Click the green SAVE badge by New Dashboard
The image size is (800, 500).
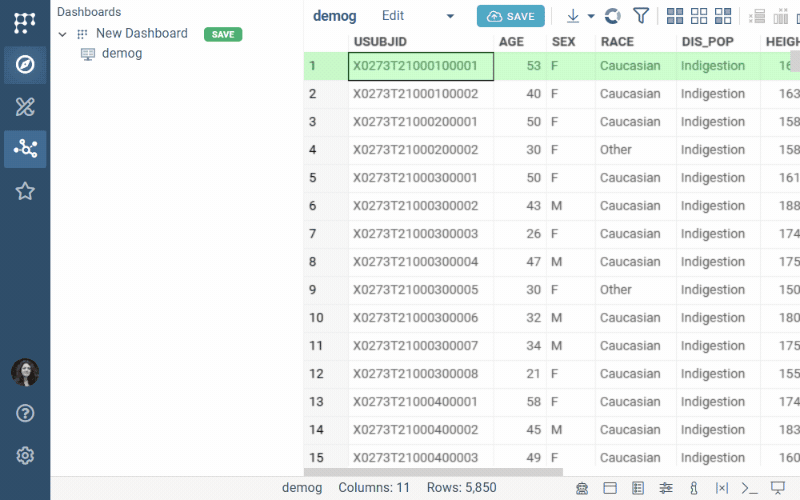coord(223,34)
